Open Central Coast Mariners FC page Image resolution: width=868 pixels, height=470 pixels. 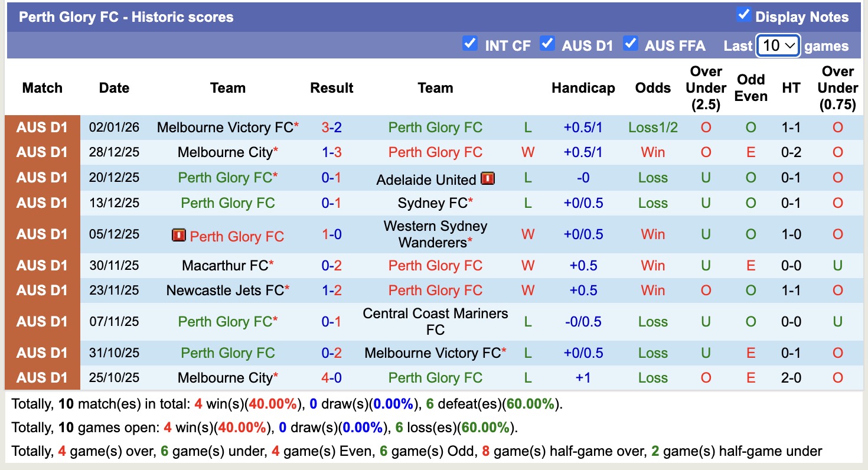pos(435,321)
